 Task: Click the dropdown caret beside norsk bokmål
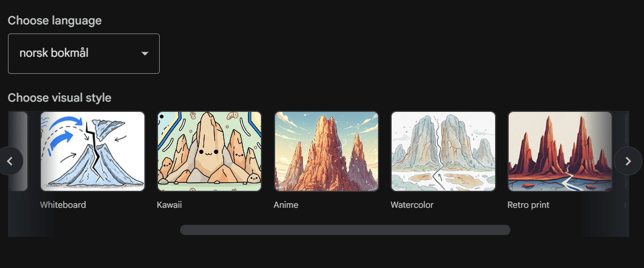click(144, 54)
